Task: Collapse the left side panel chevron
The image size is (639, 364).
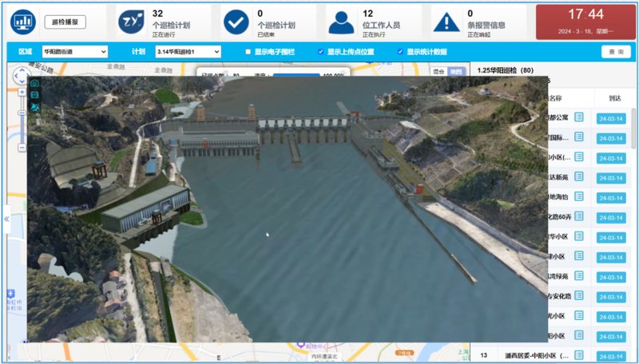Action: tap(6, 218)
